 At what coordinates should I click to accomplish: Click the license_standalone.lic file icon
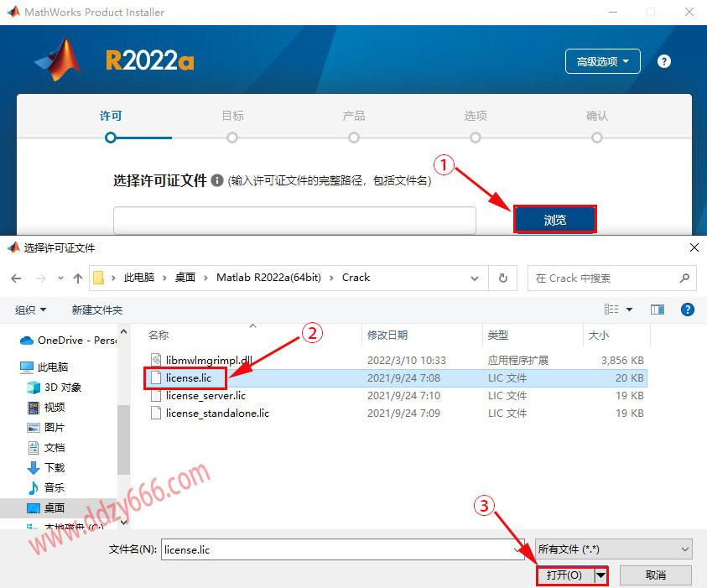pyautogui.click(x=156, y=413)
